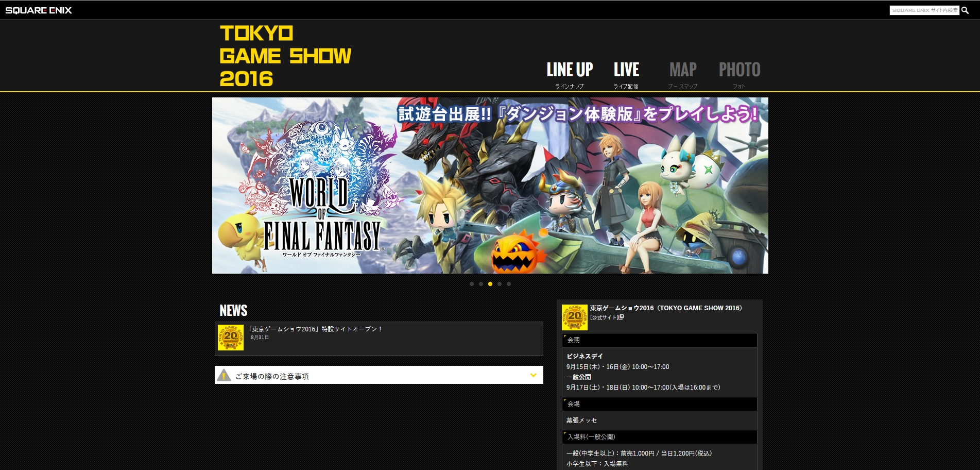980x470 pixels.
Task: Focus the Square Enix site search field
Action: [924, 10]
